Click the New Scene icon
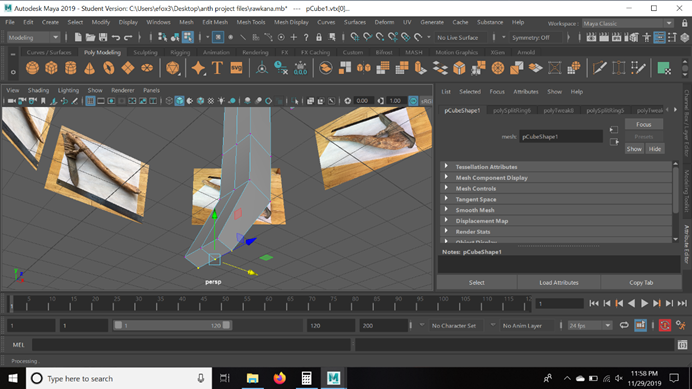692x389 pixels. pos(78,38)
